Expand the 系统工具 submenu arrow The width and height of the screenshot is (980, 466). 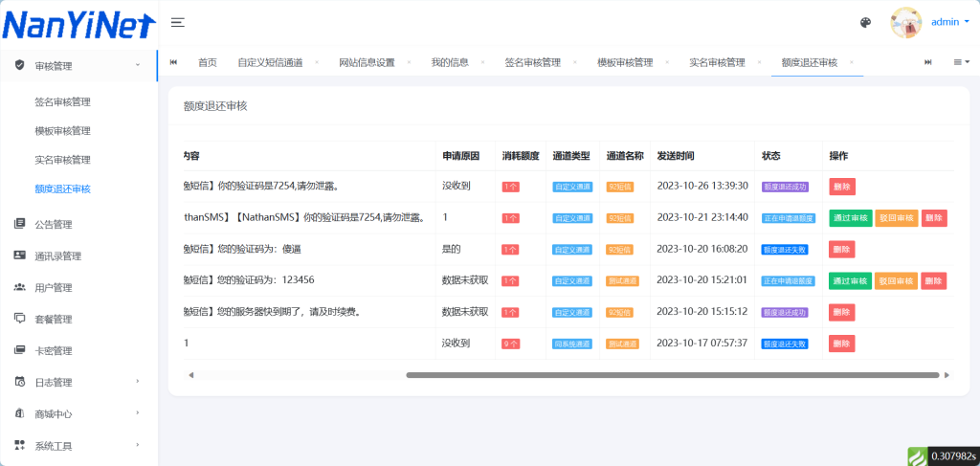[138, 445]
